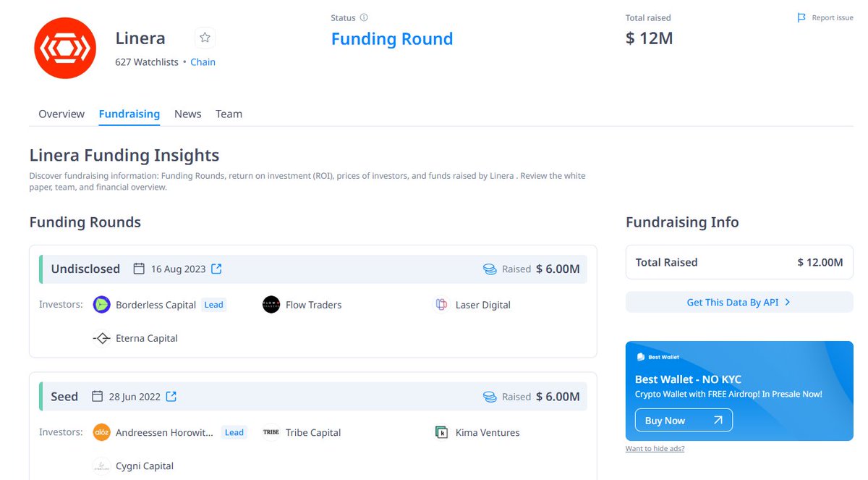
Task: Click the Status info icon
Action: [x=364, y=17]
